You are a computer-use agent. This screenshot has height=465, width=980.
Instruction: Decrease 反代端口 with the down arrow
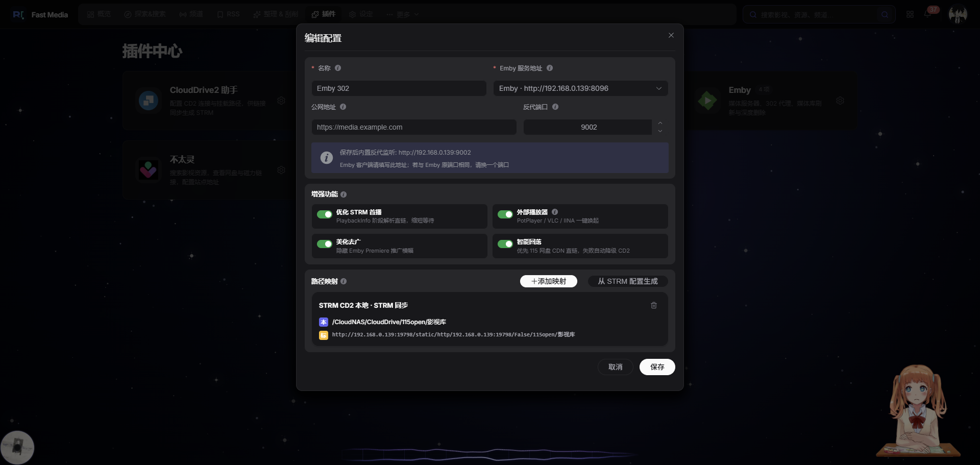tap(660, 131)
